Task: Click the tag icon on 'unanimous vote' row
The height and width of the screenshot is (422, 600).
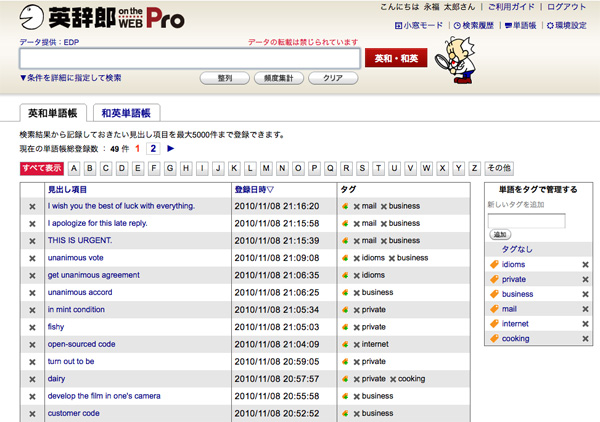Action: click(x=345, y=258)
